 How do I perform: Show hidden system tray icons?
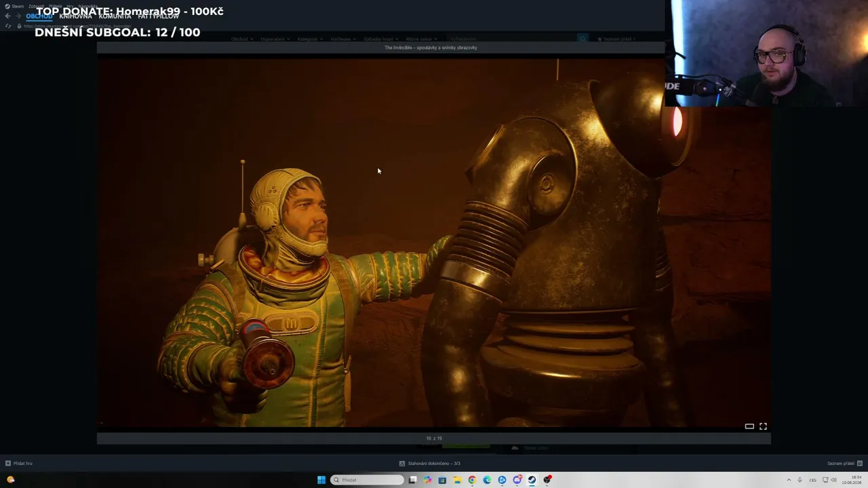pyautogui.click(x=789, y=480)
